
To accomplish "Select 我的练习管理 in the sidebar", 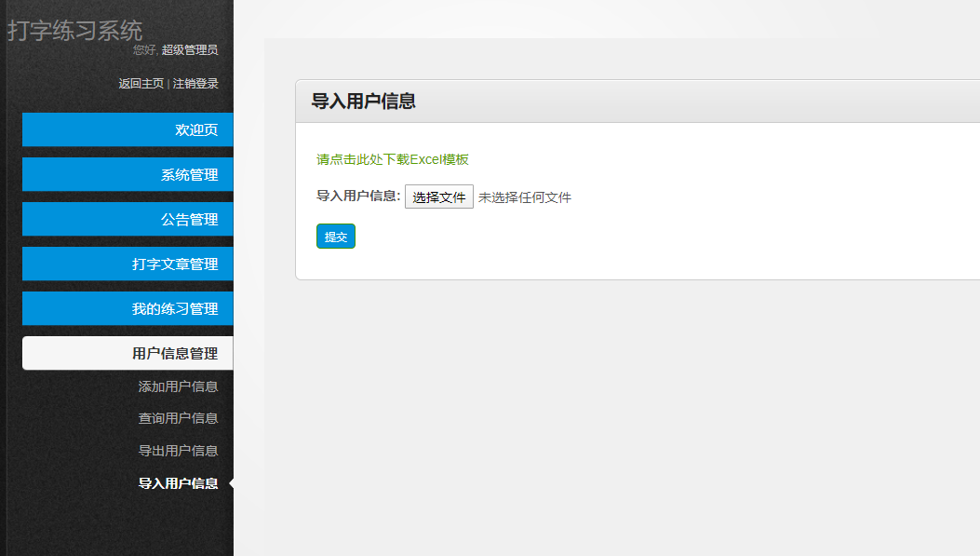I will [x=128, y=308].
